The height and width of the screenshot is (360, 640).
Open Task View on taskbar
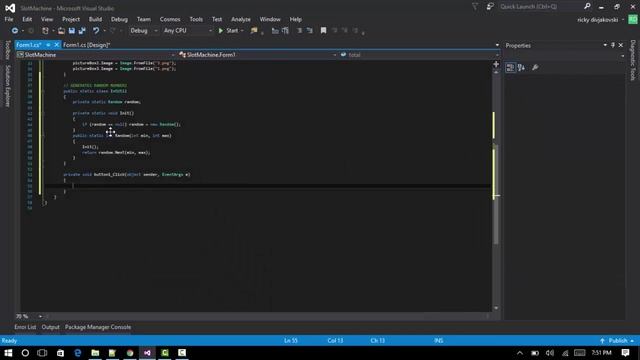42,353
